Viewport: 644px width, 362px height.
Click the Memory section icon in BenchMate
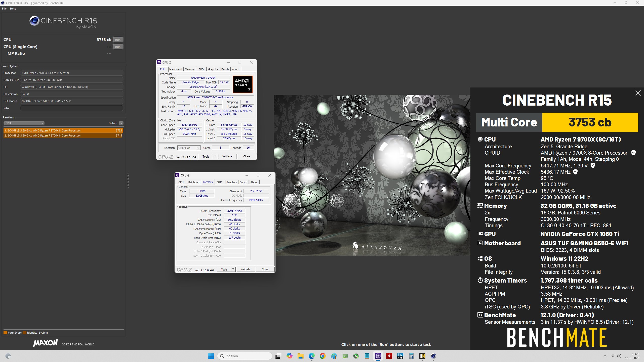coord(480,206)
